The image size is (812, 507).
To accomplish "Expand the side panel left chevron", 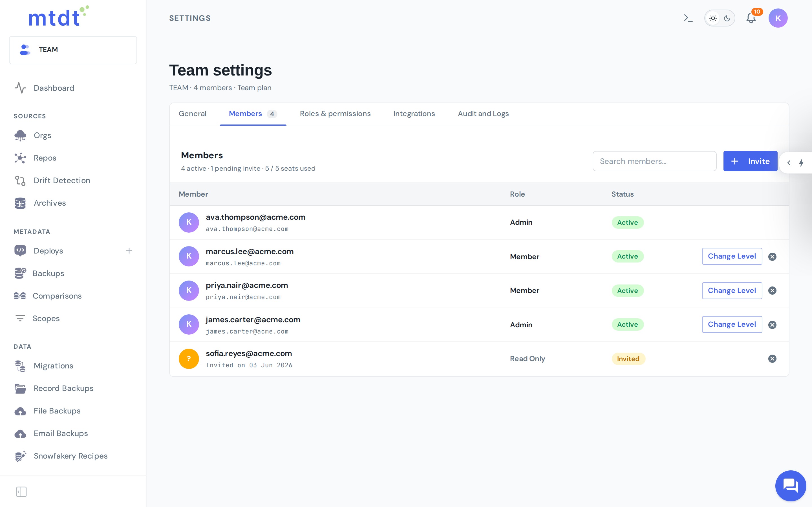I will click(x=789, y=163).
